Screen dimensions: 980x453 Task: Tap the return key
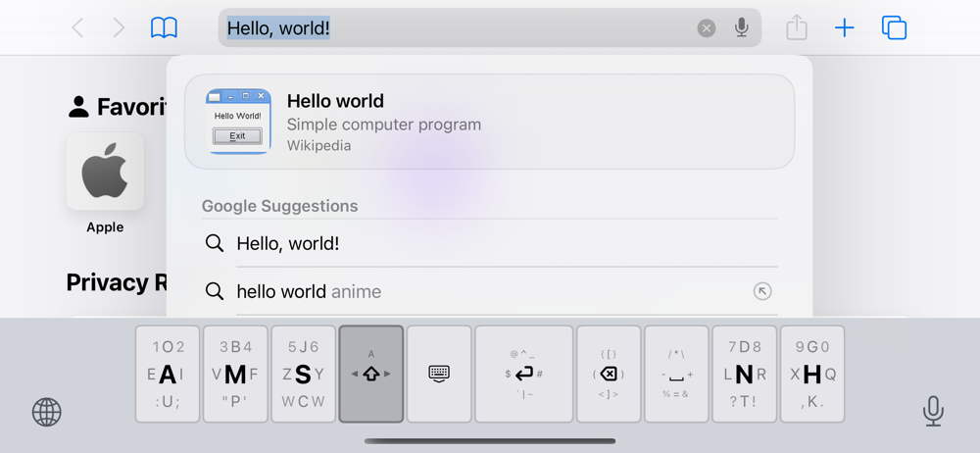[x=523, y=375]
